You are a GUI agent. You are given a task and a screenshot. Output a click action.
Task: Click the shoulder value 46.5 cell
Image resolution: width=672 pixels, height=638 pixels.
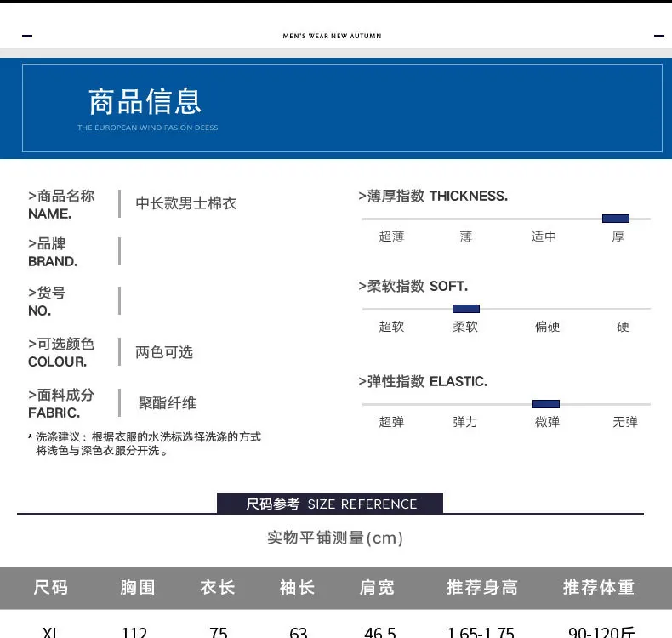pyautogui.click(x=380, y=632)
